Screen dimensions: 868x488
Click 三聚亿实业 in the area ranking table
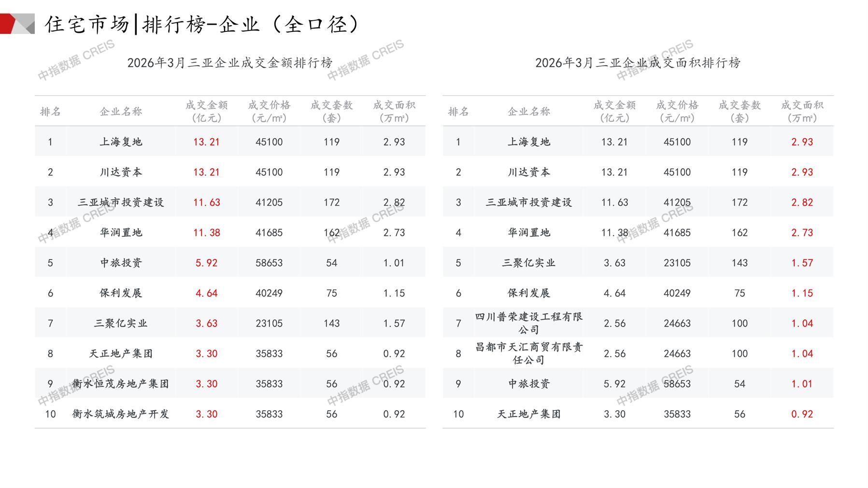(528, 263)
